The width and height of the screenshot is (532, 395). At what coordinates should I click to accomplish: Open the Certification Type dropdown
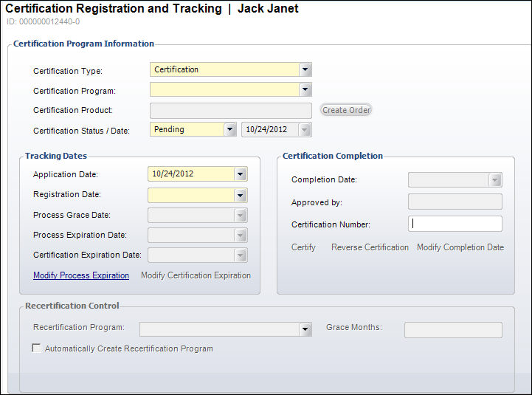click(x=305, y=70)
